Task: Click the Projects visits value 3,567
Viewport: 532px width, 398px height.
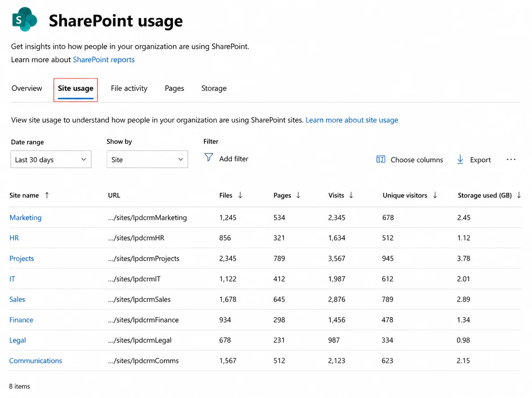Action: 337,258
